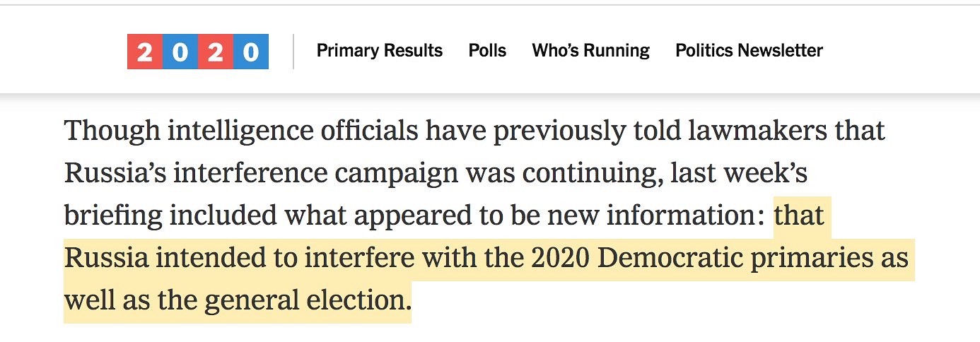Click the highlighted words "general election."
Image resolution: width=980 pixels, height=342 pixels.
308,301
